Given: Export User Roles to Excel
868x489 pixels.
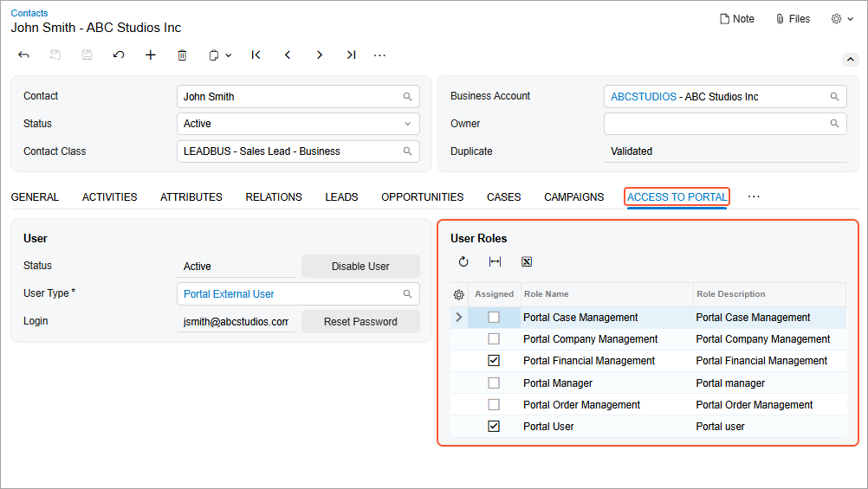Looking at the screenshot, I should pos(526,261).
